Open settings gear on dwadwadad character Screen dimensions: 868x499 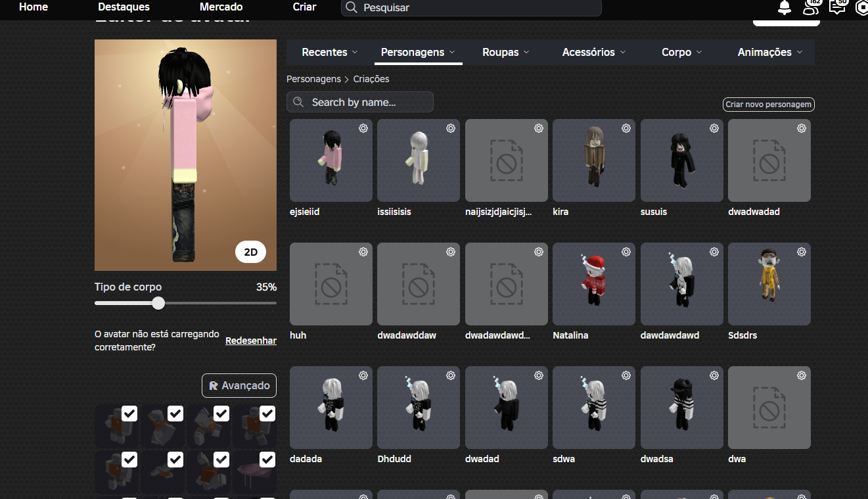[x=802, y=128]
